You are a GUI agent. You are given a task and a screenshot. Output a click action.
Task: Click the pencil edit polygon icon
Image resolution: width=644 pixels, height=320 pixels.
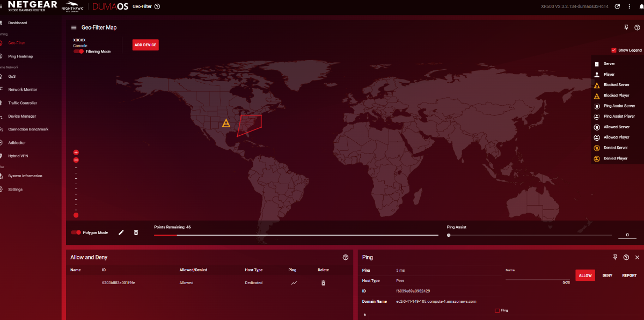(x=121, y=232)
